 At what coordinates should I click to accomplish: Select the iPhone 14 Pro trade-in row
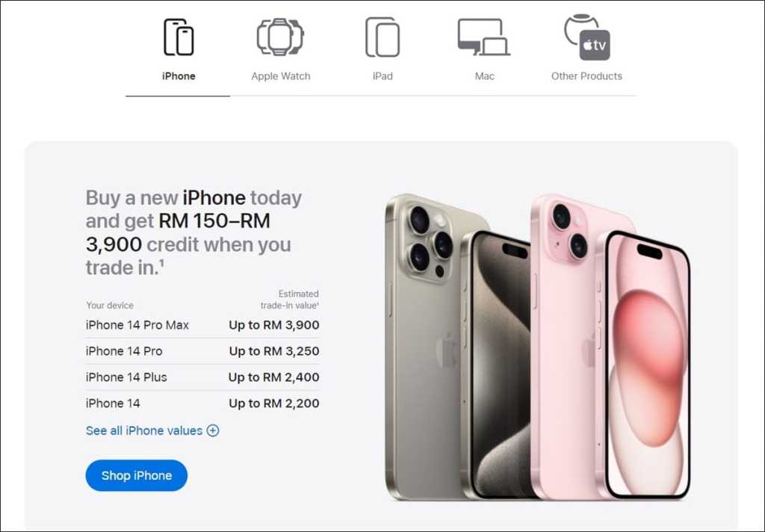(x=202, y=351)
